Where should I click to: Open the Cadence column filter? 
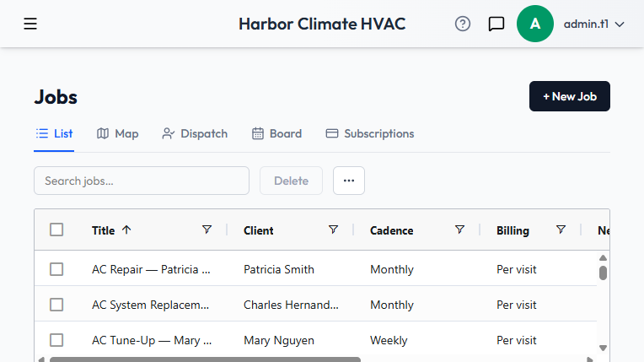click(460, 230)
